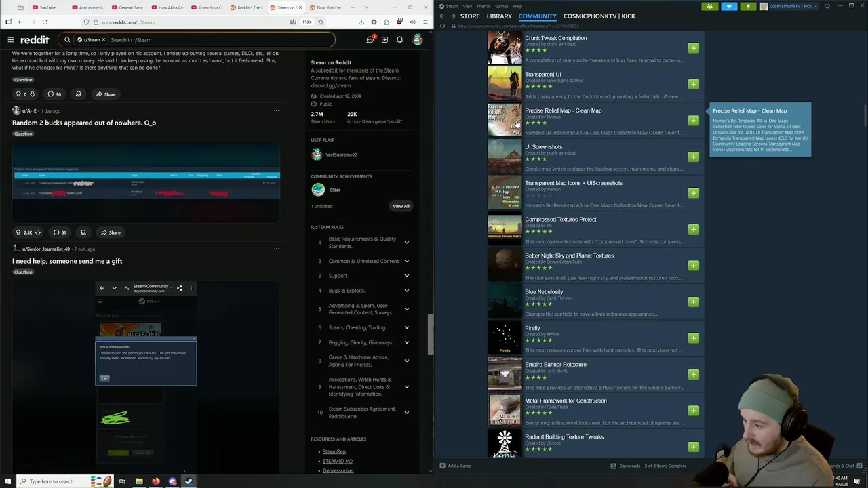Subscribe to Crunk Tweak Compilation mod
Screen dimensions: 868x488
click(693, 48)
